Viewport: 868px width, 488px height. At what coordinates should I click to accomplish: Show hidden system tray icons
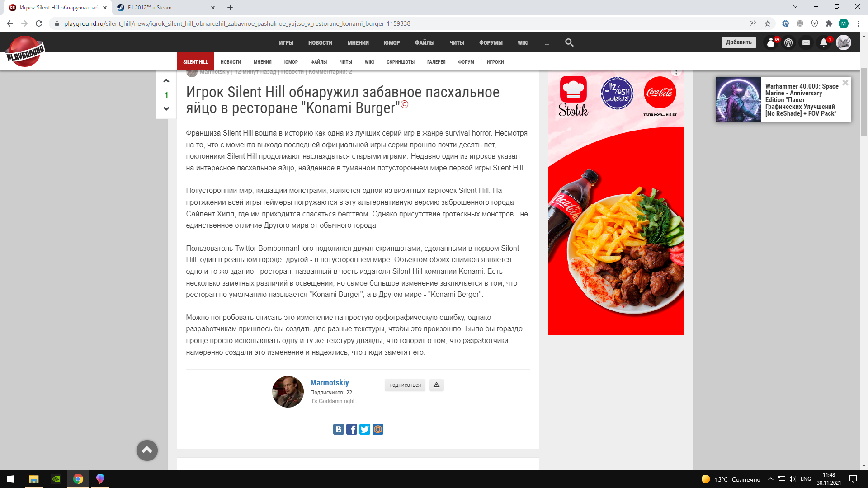(770, 479)
